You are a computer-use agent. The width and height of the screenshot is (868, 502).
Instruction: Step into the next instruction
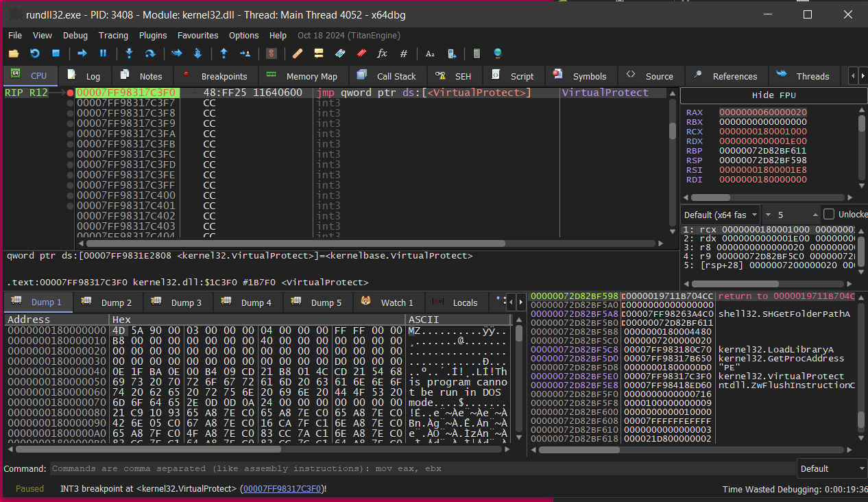[x=129, y=53]
